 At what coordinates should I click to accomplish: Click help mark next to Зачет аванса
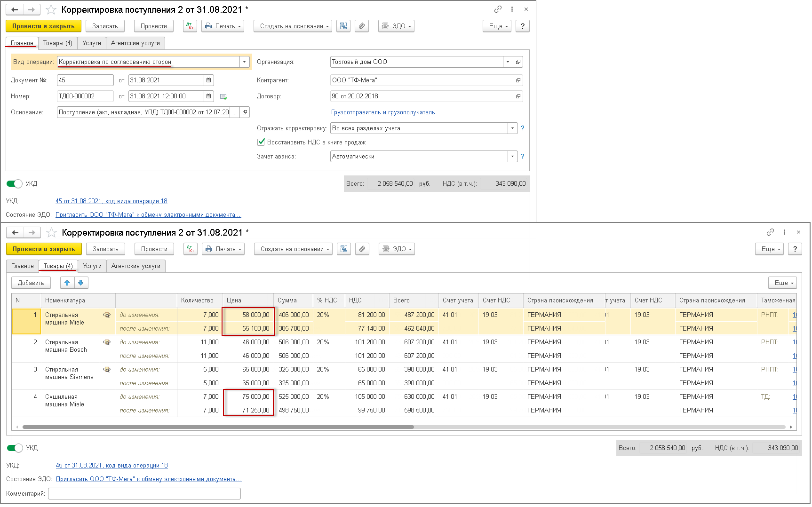coord(522,156)
